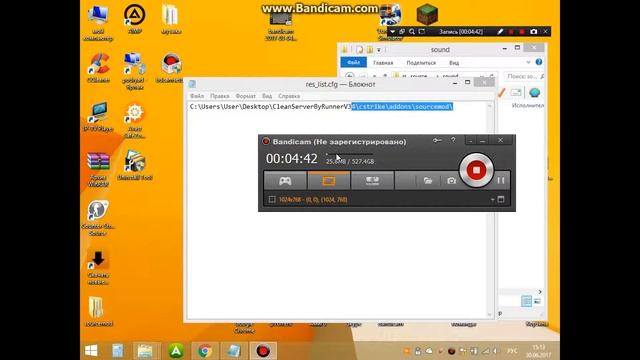Screen dimensions: 640x360
Task: Select pencil draw tool on recording bar
Action: [x=500, y=31]
